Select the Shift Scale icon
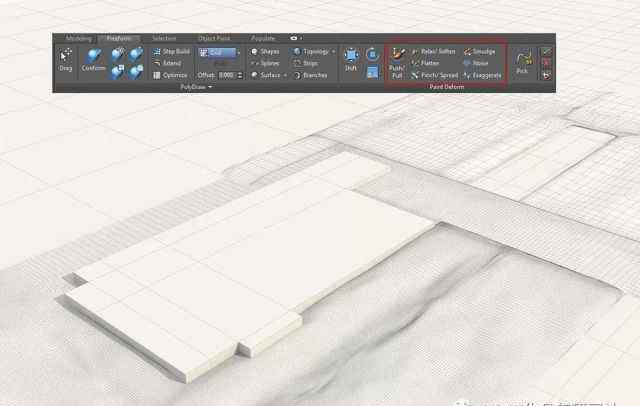The width and height of the screenshot is (640, 406). (x=372, y=72)
